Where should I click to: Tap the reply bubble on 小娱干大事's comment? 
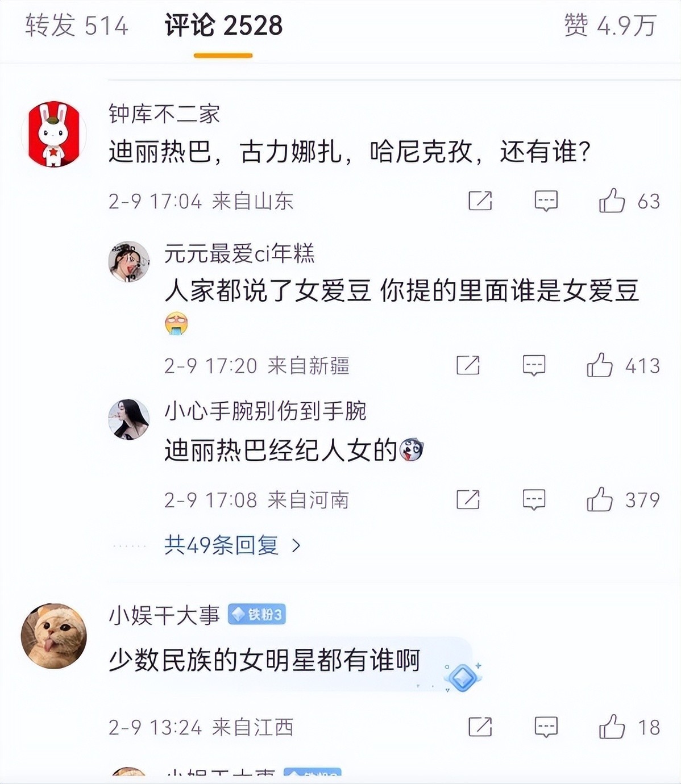(546, 727)
